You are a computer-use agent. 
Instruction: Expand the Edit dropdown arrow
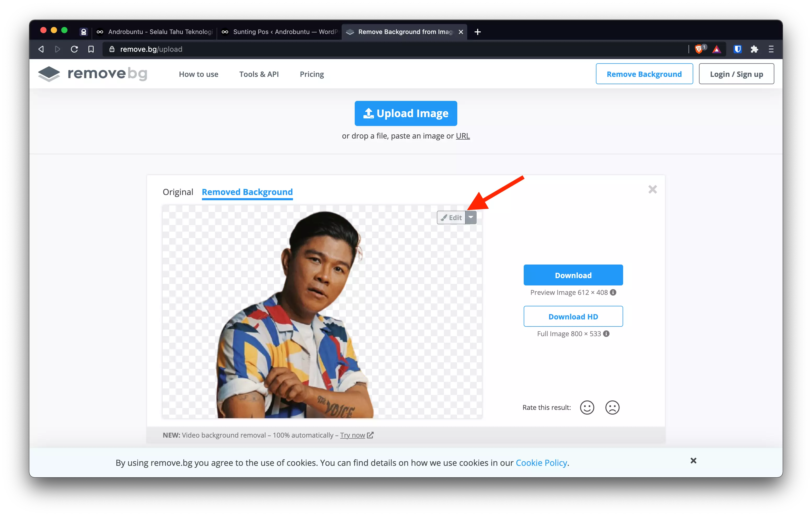(x=471, y=217)
